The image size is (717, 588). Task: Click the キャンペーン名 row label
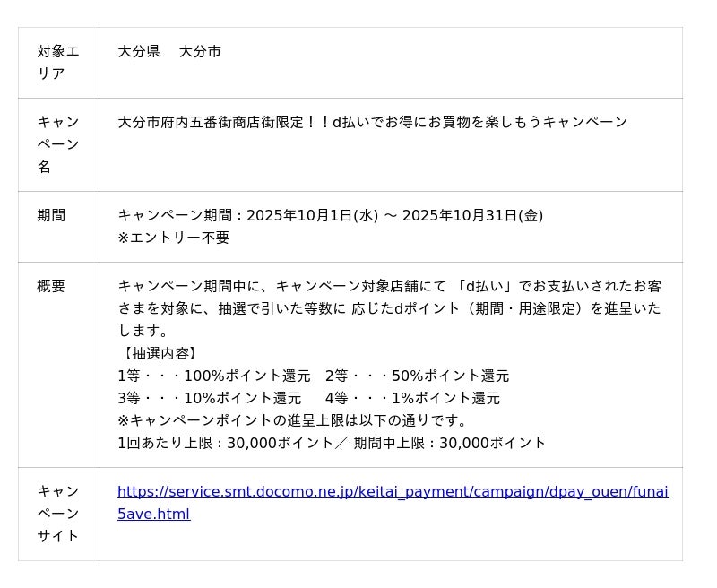58,144
